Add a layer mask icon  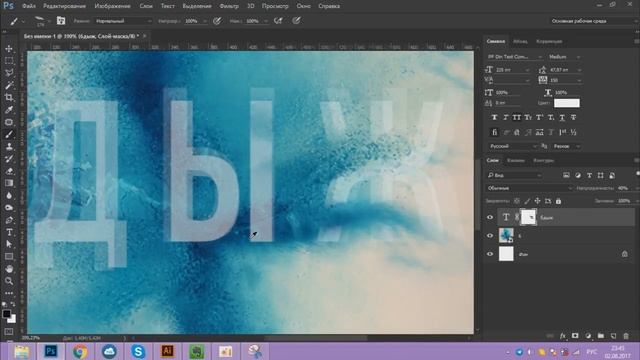(575, 336)
